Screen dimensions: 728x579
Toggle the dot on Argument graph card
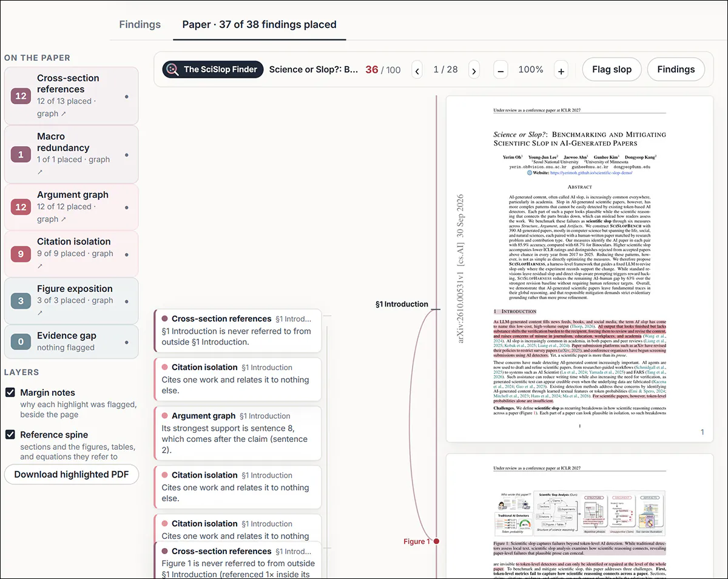click(x=126, y=207)
